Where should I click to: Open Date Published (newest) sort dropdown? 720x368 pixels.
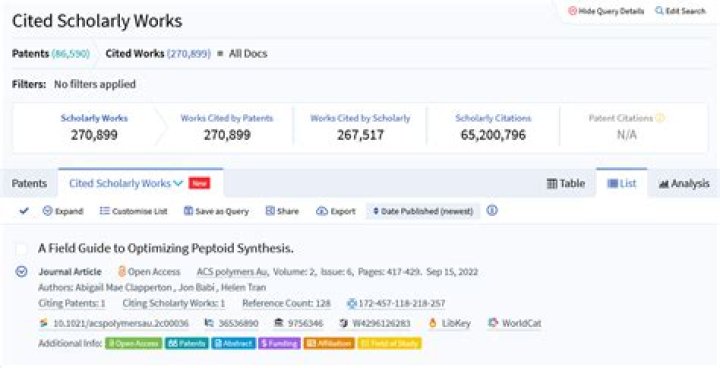pyautogui.click(x=423, y=211)
